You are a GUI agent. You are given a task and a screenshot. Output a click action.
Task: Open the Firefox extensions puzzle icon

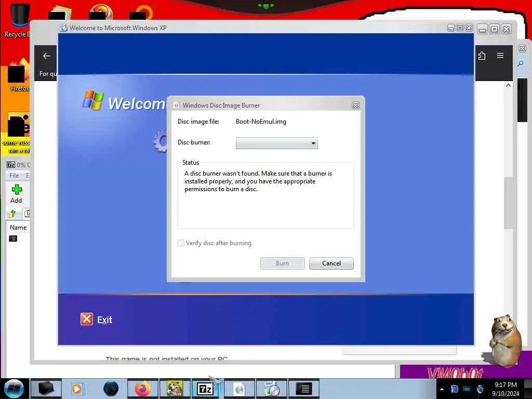coord(482,56)
